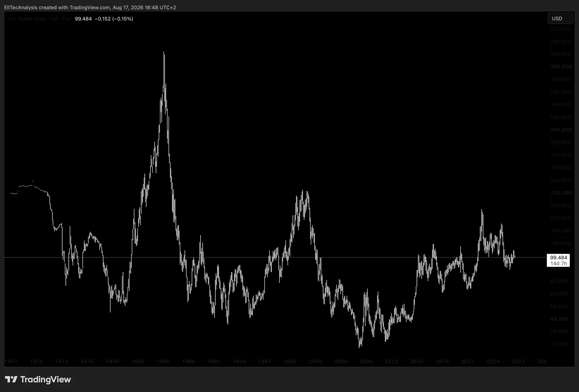The height and width of the screenshot is (392, 579).
Task: Click the 14d 7h bar countdown
Action: click(x=559, y=264)
